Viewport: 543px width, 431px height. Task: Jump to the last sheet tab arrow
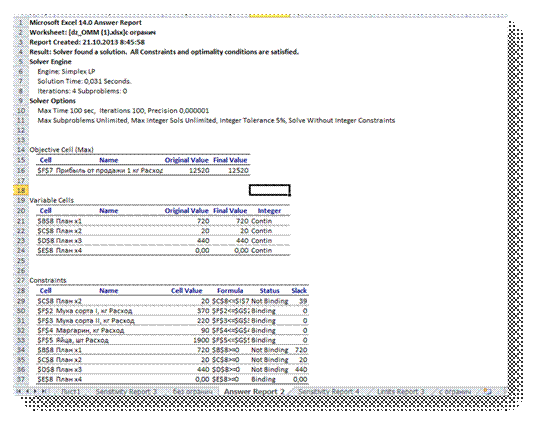(44, 391)
